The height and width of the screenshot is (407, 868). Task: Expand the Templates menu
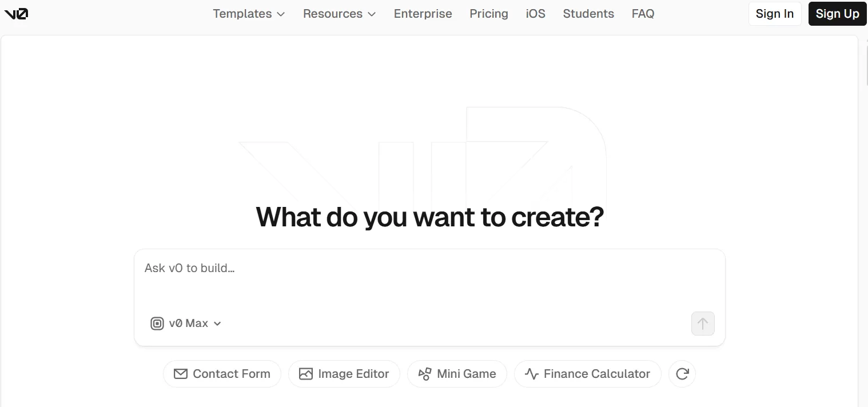249,14
